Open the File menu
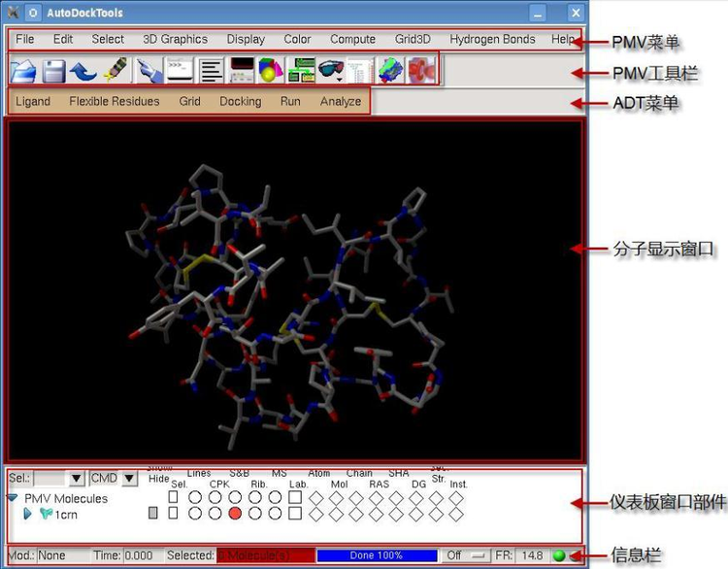Viewport: 728px width, 569px height. 24,39
